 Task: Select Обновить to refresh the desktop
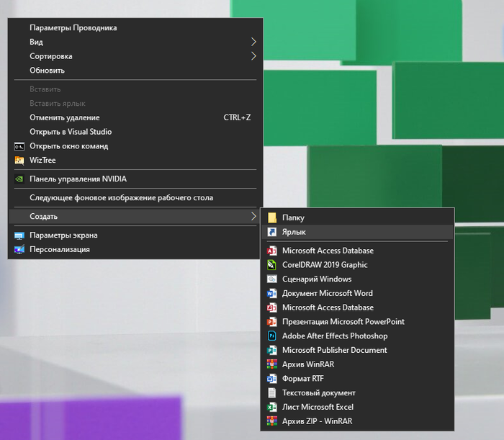135,71
